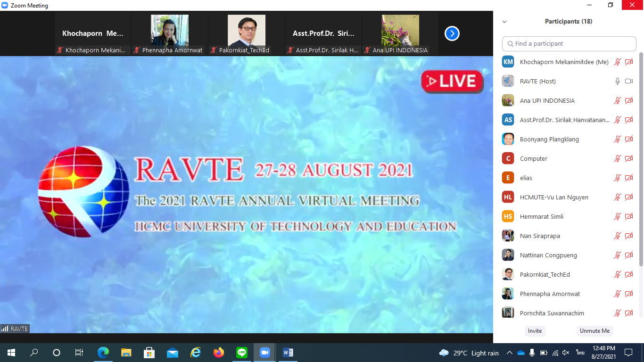644x362 pixels.
Task: Open the Windows Start menu
Action: 11,352
